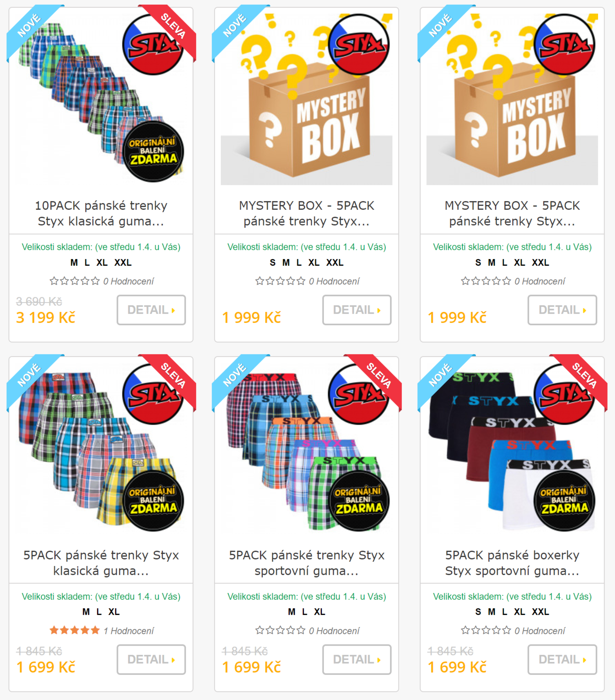
Task: Click the 3 199 Kč price on 10PACK
Action: pyautogui.click(x=45, y=318)
